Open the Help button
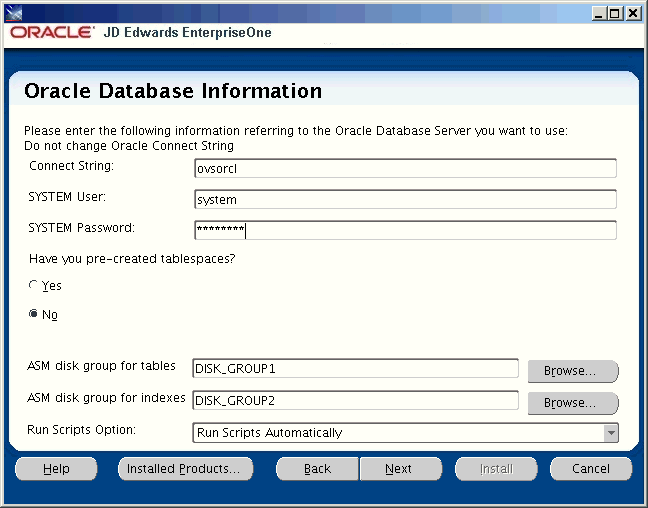The image size is (648, 508). [56, 469]
